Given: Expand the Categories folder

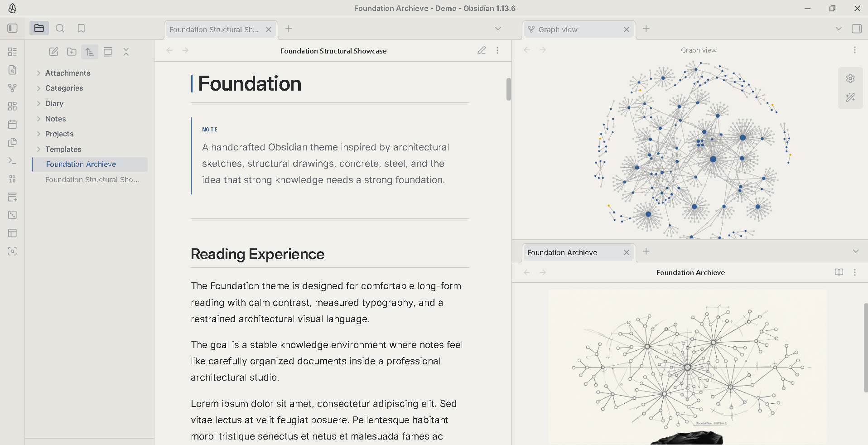Looking at the screenshot, I should click(x=39, y=88).
